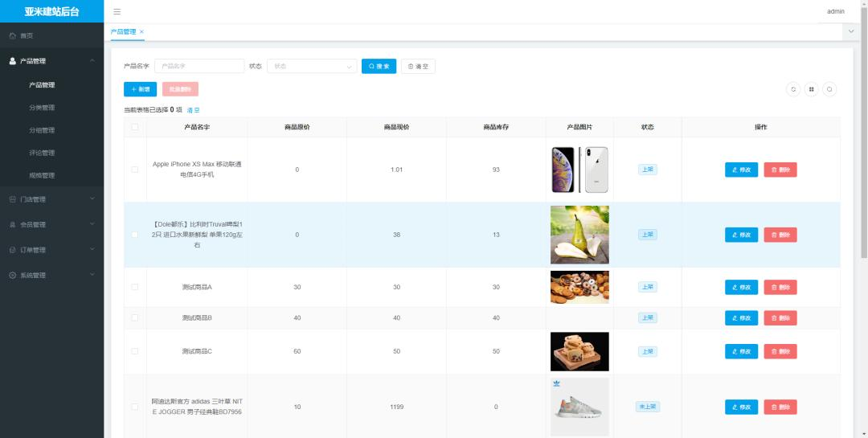Image resolution: width=868 pixels, height=438 pixels.
Task: Click 删除 for 测试商品C
Action: [x=780, y=352]
